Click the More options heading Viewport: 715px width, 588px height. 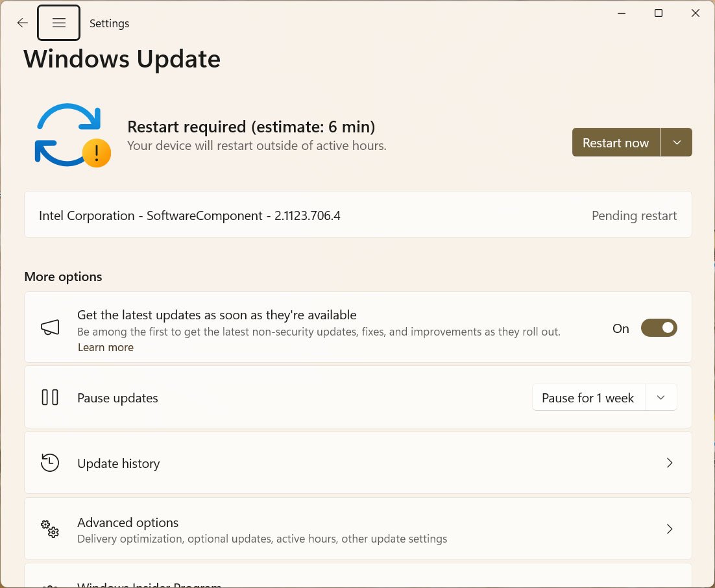click(x=63, y=277)
